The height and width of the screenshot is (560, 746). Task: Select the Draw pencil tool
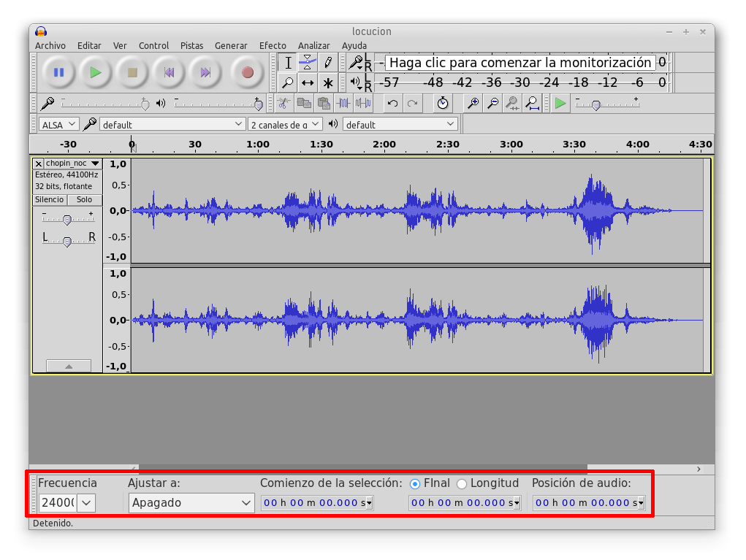328,62
